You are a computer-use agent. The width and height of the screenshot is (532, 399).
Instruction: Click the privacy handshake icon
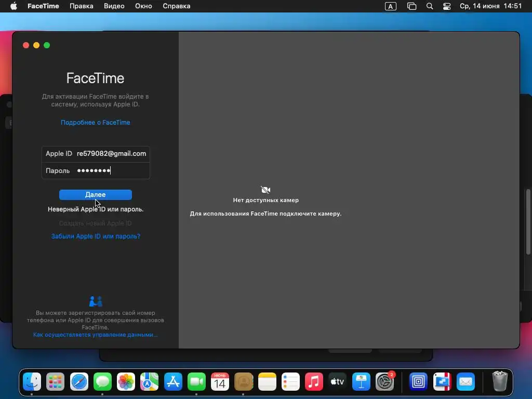[x=96, y=301]
